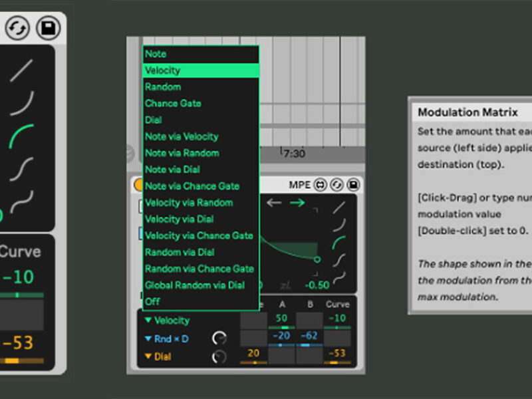
Task: Click the Dial row knob
Action: point(219,357)
